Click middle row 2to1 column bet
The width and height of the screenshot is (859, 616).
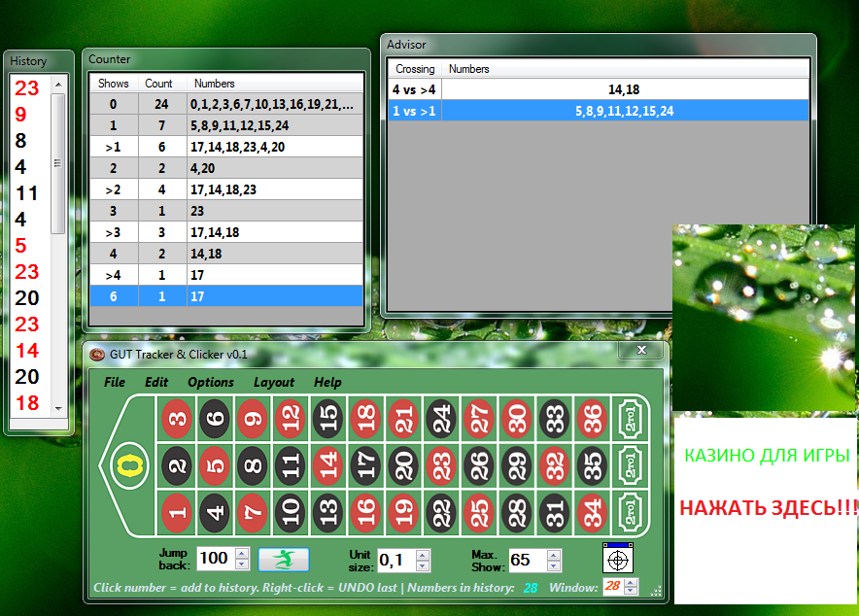click(631, 466)
